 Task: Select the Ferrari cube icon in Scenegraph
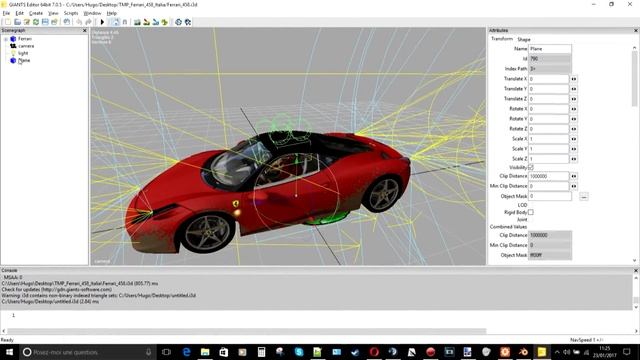pyautogui.click(x=13, y=39)
